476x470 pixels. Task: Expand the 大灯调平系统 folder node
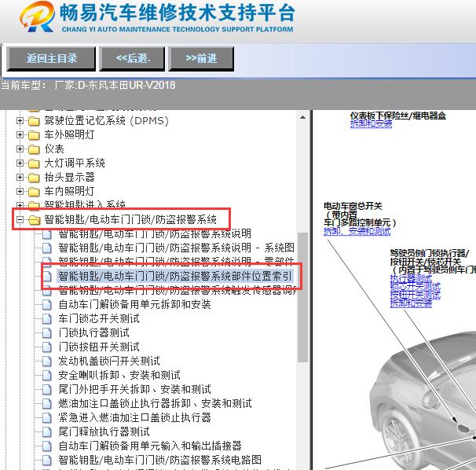coord(20,163)
